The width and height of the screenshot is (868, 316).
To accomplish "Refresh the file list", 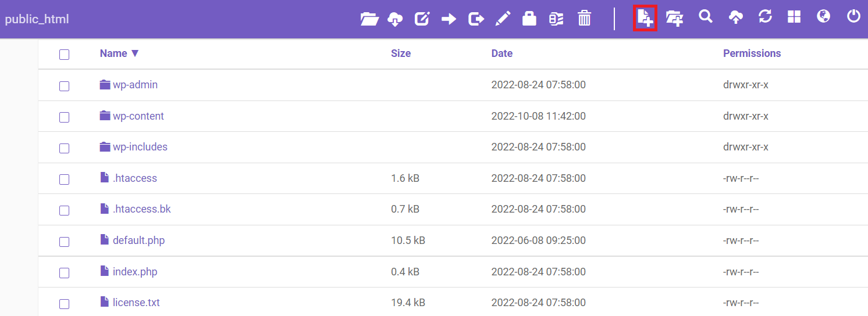I will (x=765, y=17).
